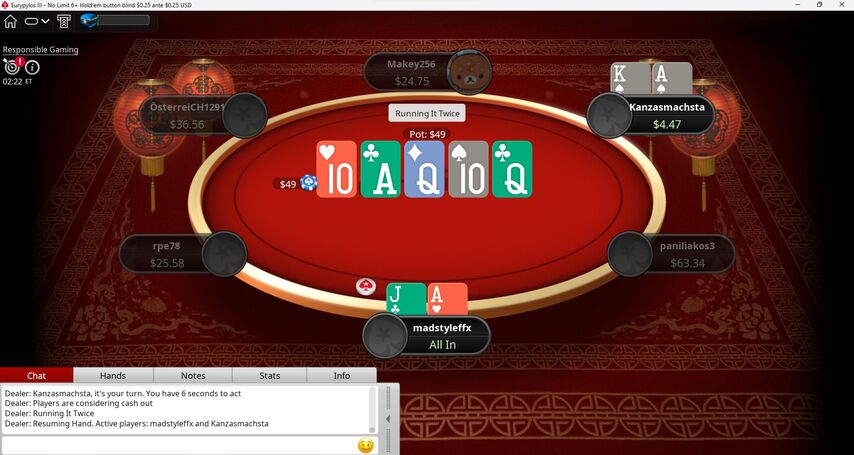Click the dealer button spade icon
This screenshot has height=455, width=854.
pos(366,286)
